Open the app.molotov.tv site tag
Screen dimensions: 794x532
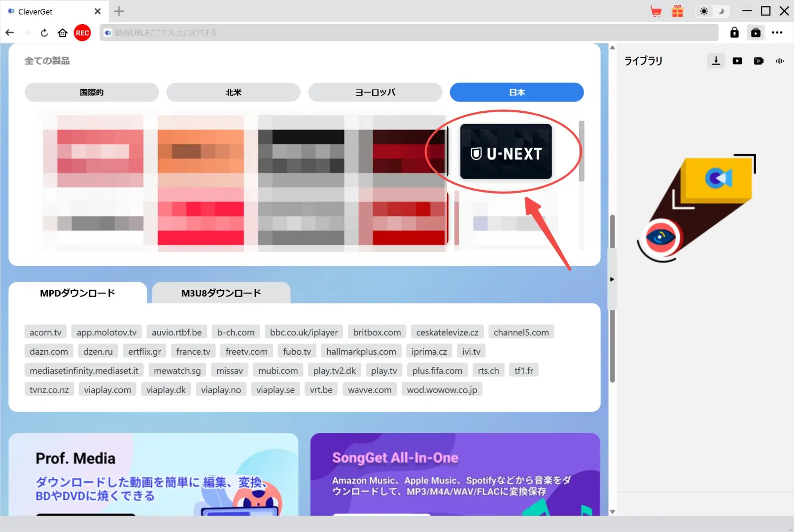[x=106, y=332]
